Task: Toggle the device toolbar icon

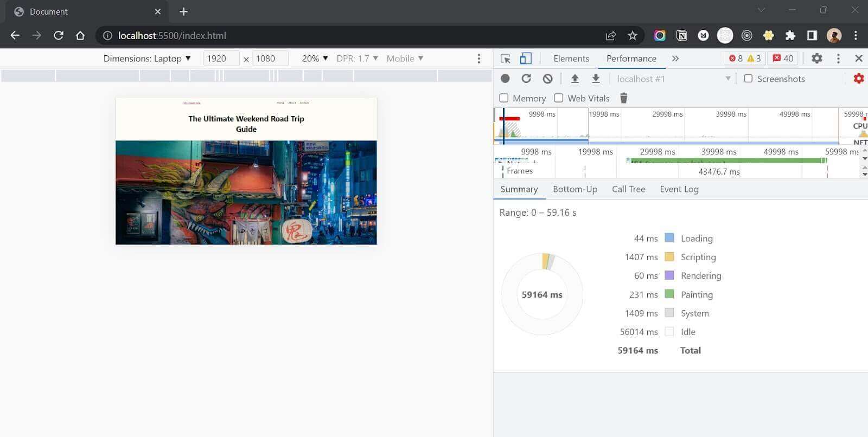Action: tap(526, 59)
